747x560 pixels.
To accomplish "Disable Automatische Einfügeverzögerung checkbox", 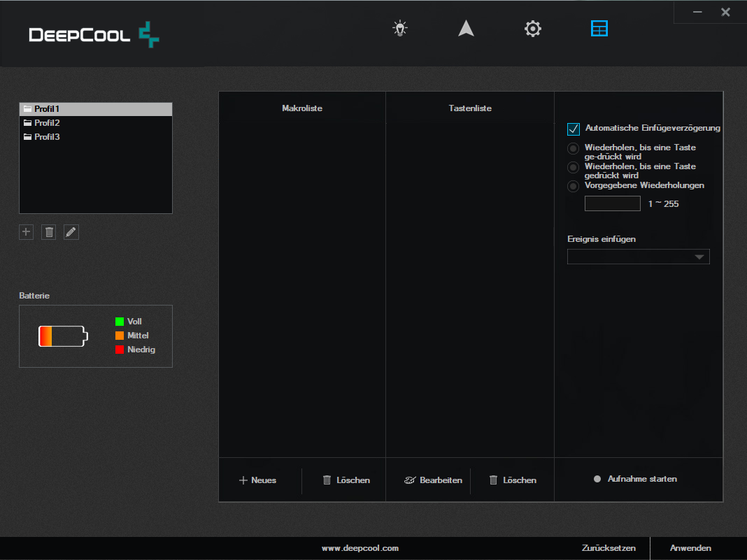I will click(574, 129).
